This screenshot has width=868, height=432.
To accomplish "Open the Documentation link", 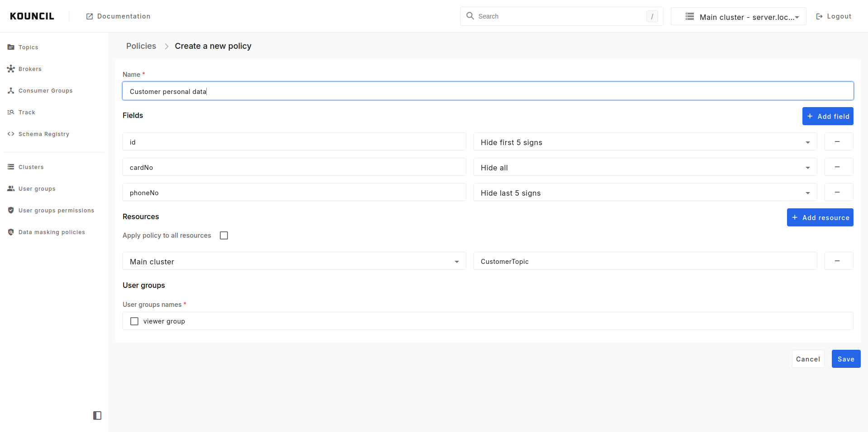I will coord(119,16).
